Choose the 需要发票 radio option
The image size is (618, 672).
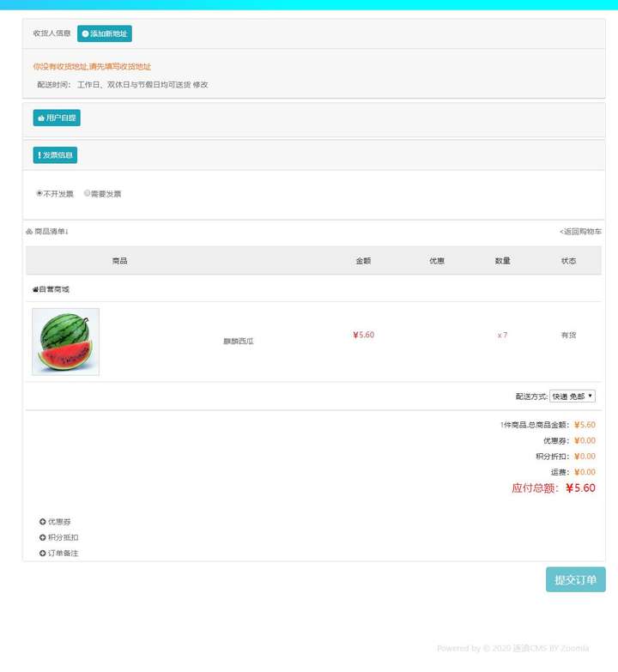(88, 193)
